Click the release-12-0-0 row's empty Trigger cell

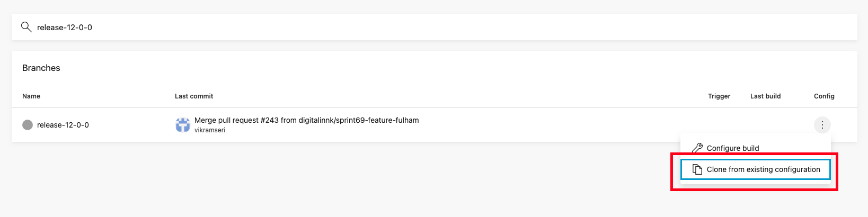click(719, 125)
